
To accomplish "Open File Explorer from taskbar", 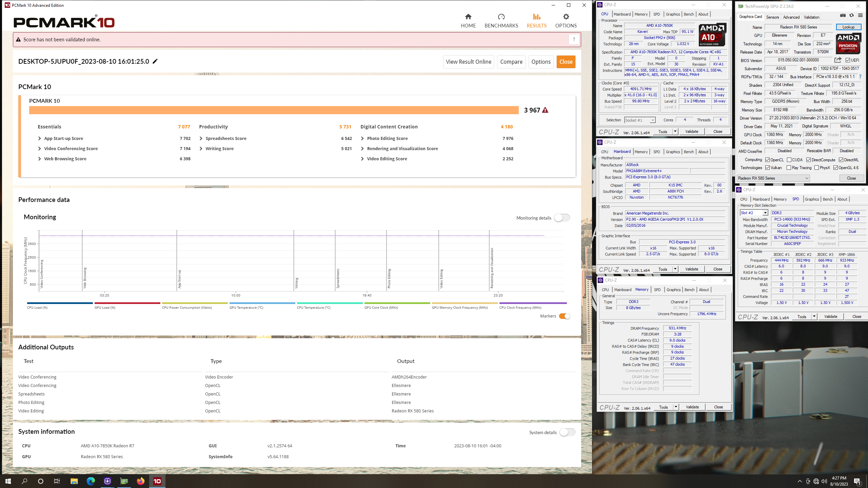I will coord(74,481).
